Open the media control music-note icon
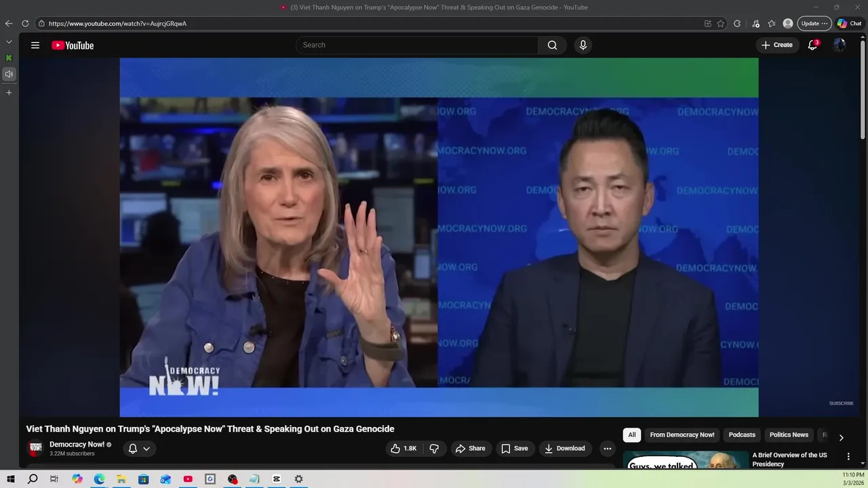The height and width of the screenshot is (488, 868). 755,23
